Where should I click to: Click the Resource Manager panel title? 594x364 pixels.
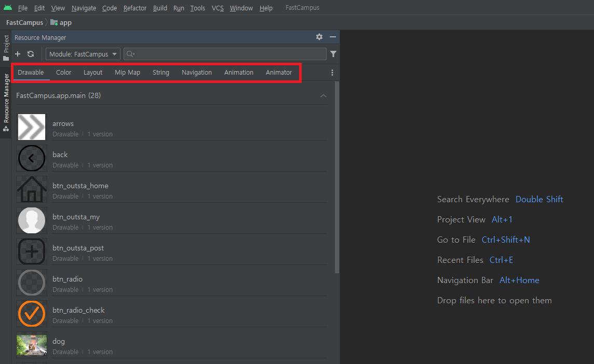(40, 37)
